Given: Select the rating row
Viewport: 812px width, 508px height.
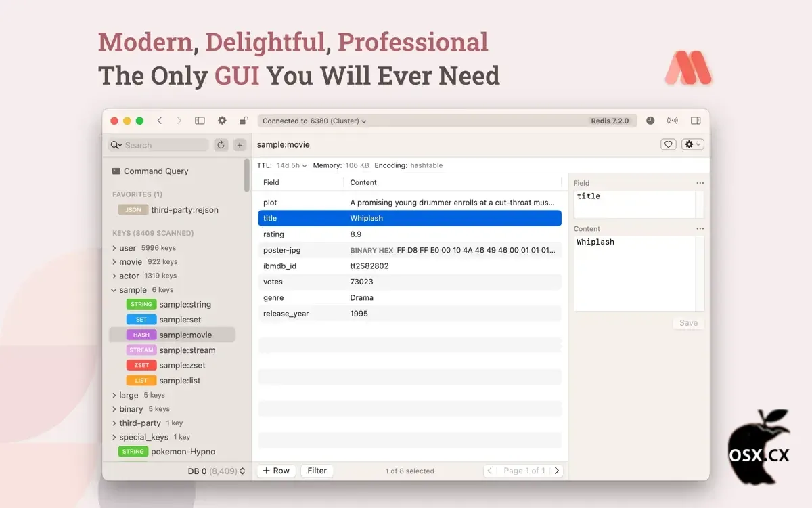Looking at the screenshot, I should click(410, 234).
